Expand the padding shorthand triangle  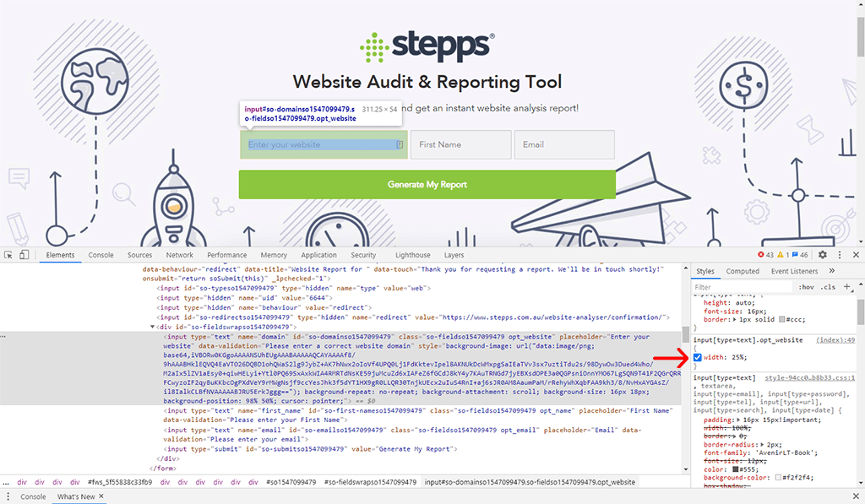click(738, 420)
